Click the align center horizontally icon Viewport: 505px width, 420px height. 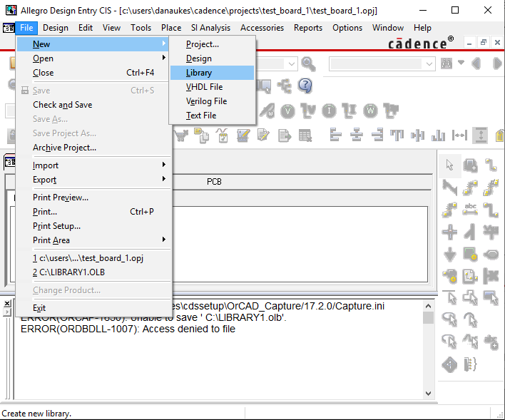click(356, 135)
